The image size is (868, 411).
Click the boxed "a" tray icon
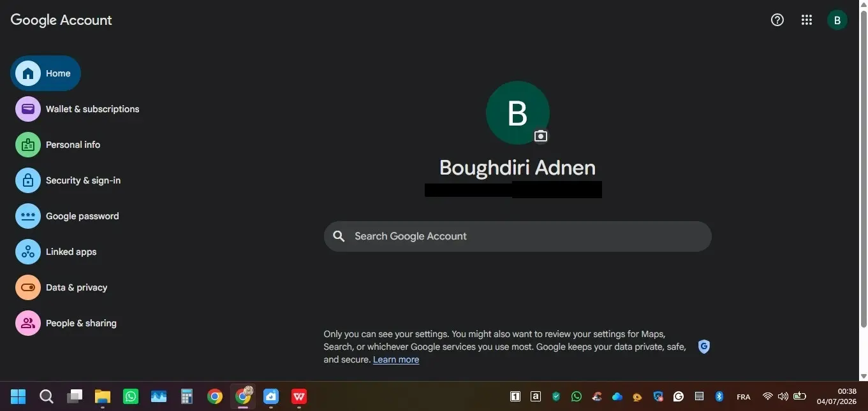coord(536,396)
